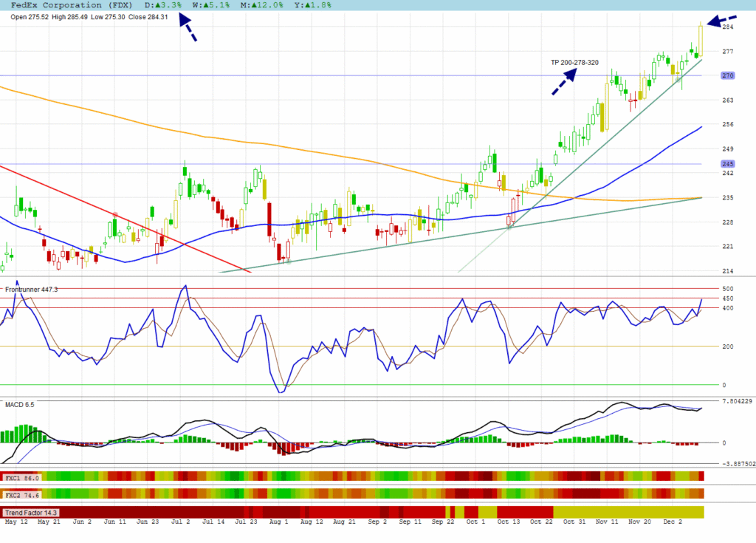Click the FXC2 74.6 label box

click(21, 494)
